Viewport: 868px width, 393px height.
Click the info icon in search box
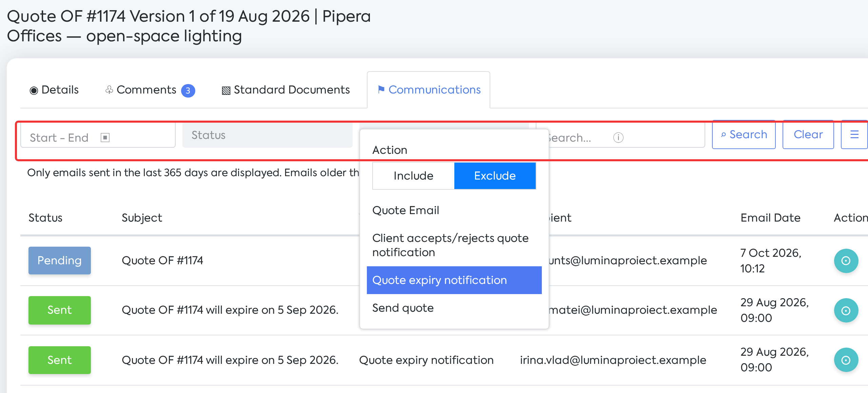618,138
